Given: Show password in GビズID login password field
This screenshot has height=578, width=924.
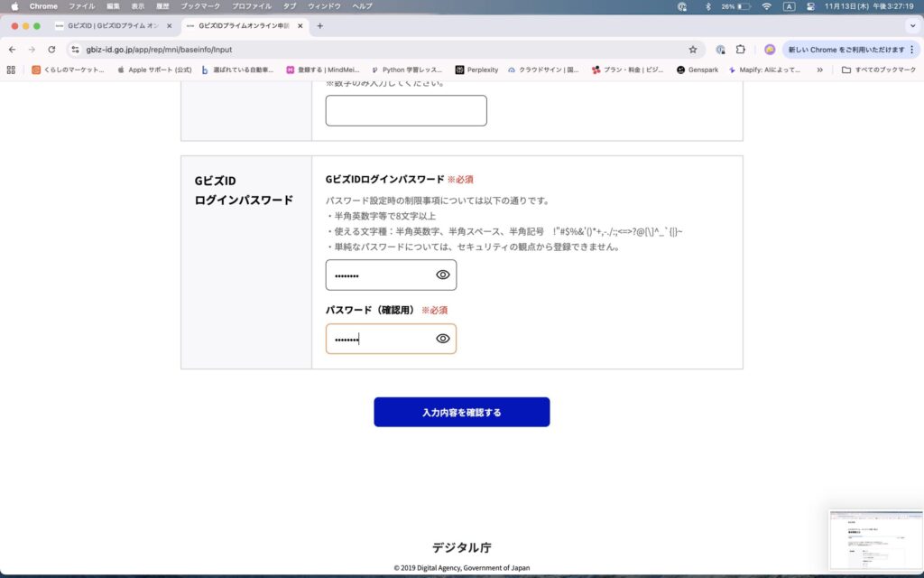Looking at the screenshot, I should (x=443, y=275).
